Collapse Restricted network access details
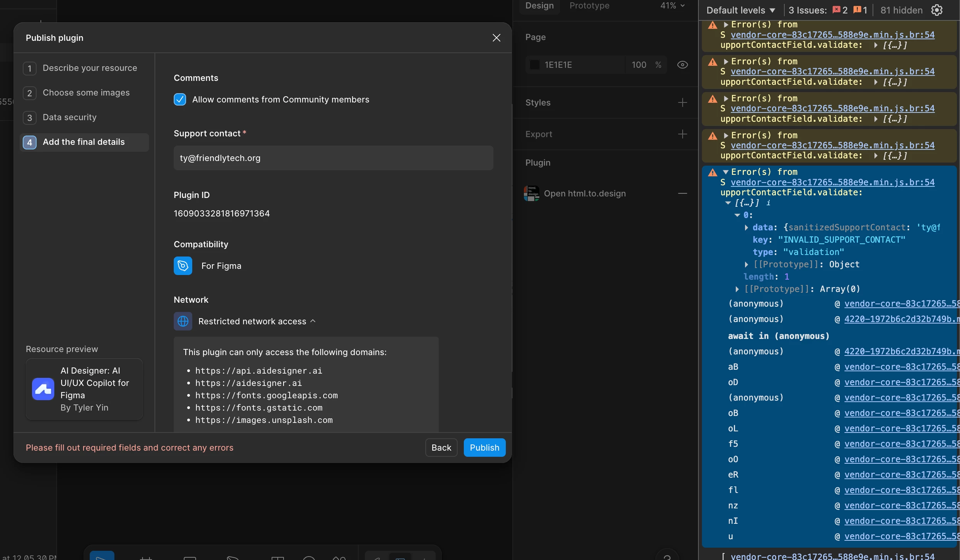 (313, 321)
